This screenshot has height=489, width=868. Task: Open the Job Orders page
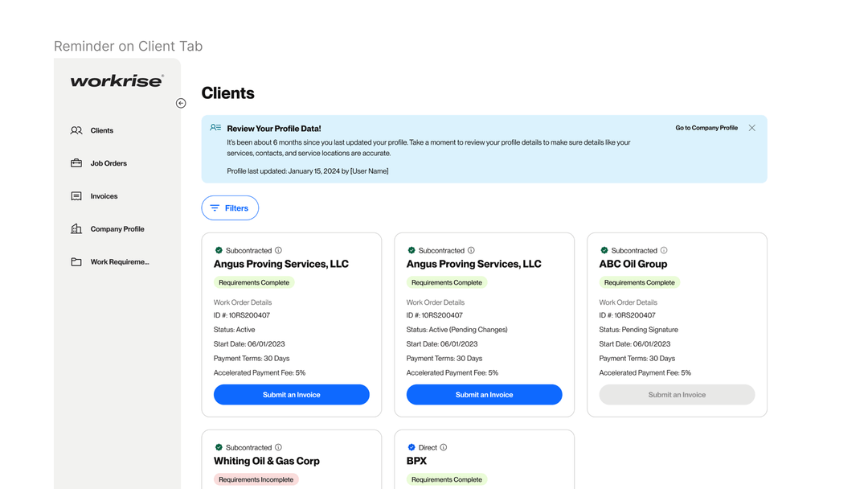pos(108,163)
